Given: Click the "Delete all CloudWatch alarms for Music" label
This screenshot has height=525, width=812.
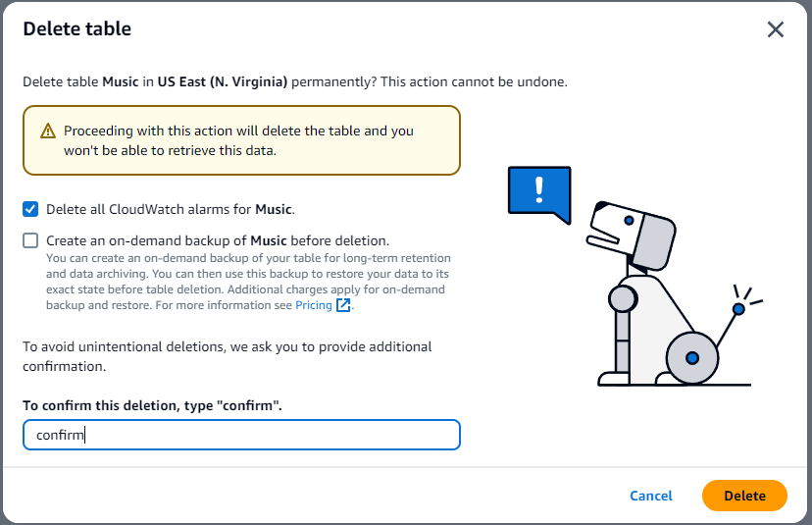Looking at the screenshot, I should tap(171, 209).
